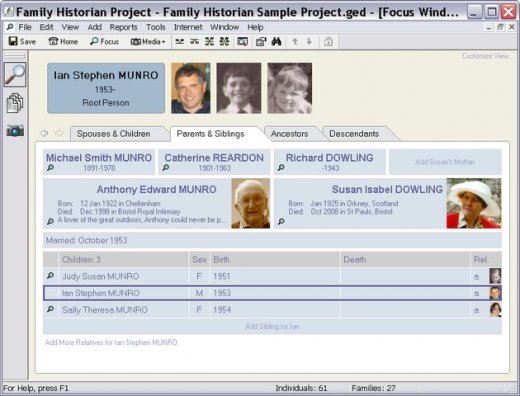Click the down arrow toolbar icon

point(309,41)
